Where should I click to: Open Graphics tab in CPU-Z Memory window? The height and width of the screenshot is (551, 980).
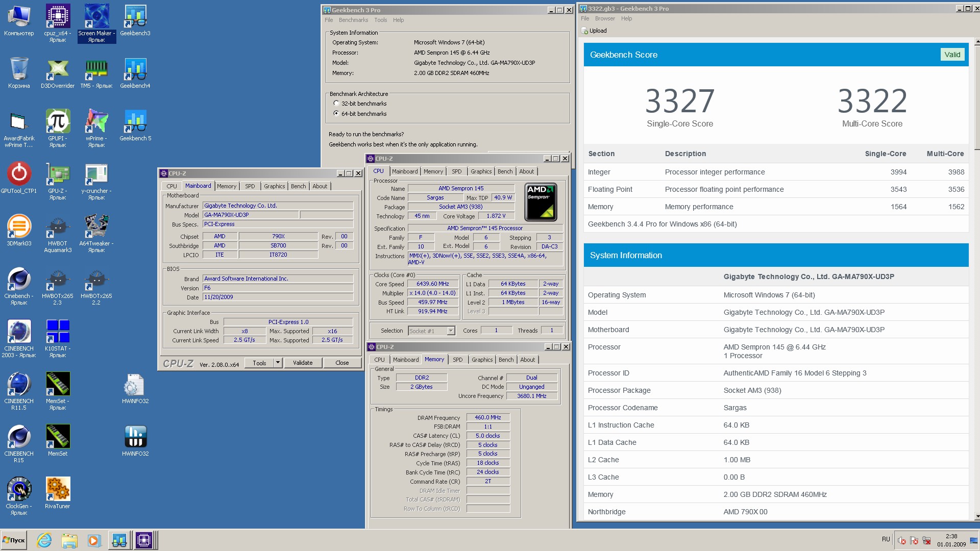(482, 360)
